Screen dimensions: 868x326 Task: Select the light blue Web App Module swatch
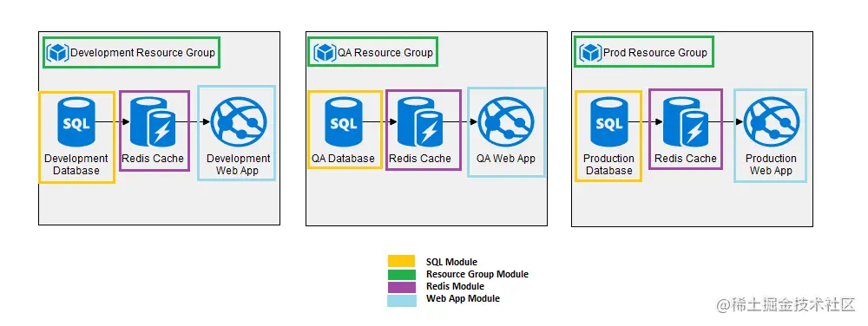click(x=401, y=299)
